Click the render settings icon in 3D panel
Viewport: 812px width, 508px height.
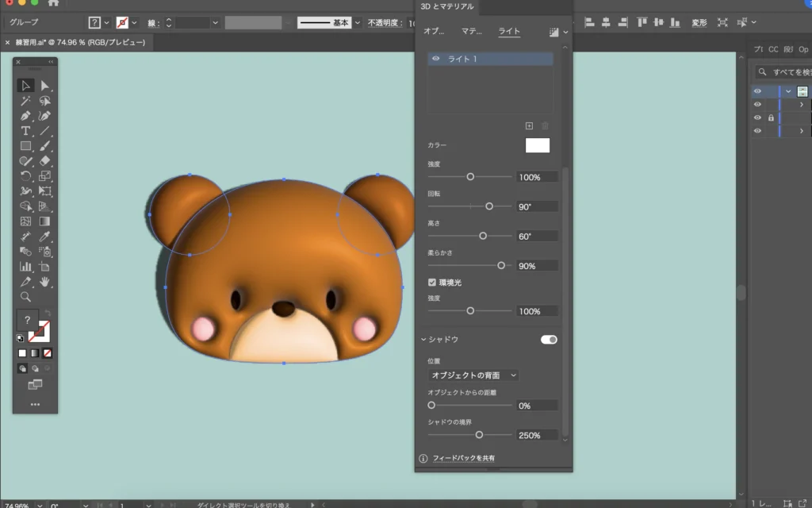tap(553, 32)
